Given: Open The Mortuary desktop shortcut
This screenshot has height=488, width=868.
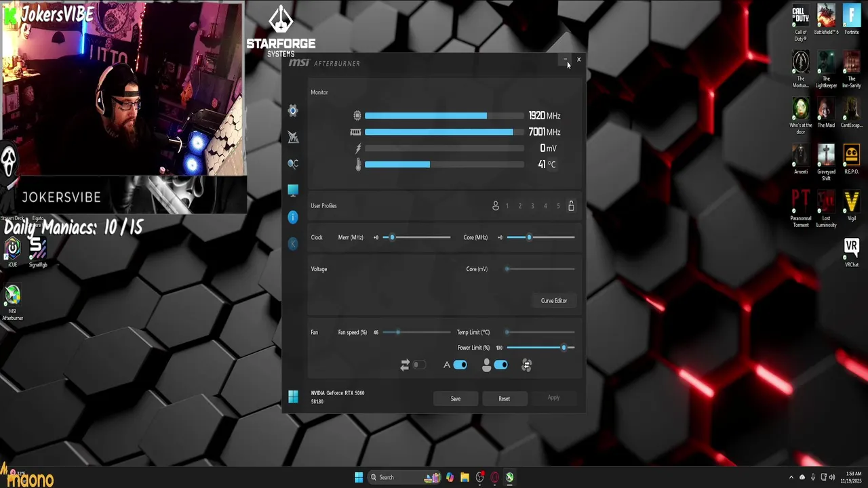Looking at the screenshot, I should click(x=801, y=69).
